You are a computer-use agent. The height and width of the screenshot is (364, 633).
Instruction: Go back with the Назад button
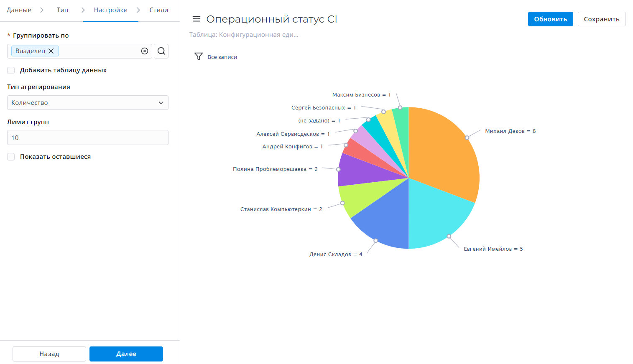click(x=49, y=354)
